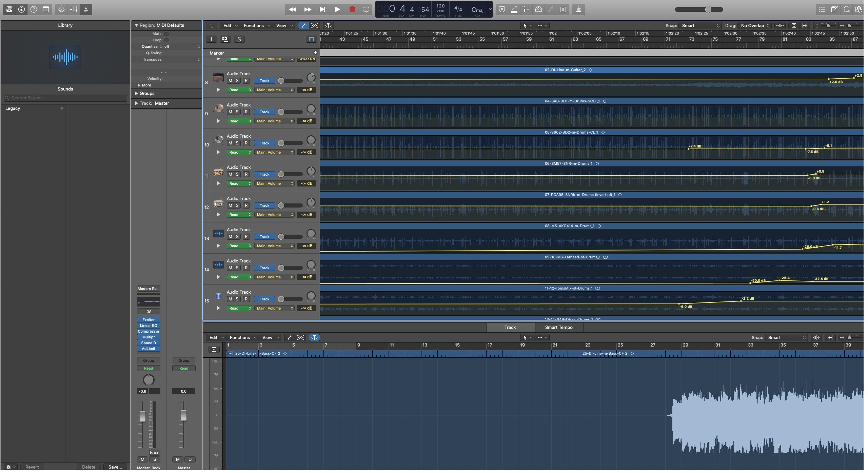
Task: Switch to the Smart Tempo tab
Action: pos(559,328)
